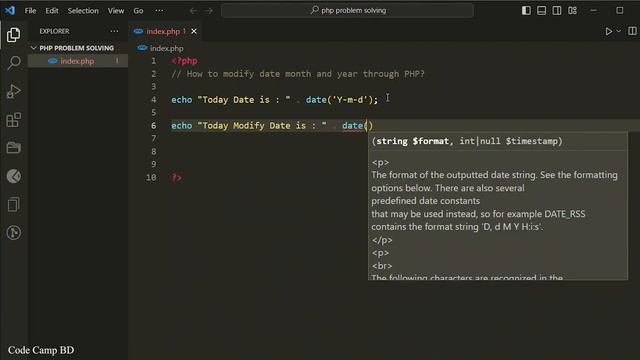
Task: Click the comment on line 2
Action: [298, 74]
